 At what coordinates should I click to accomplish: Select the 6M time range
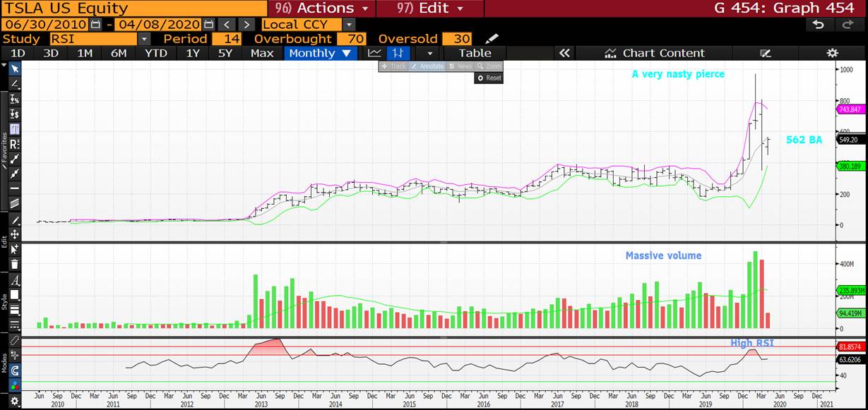pos(119,53)
